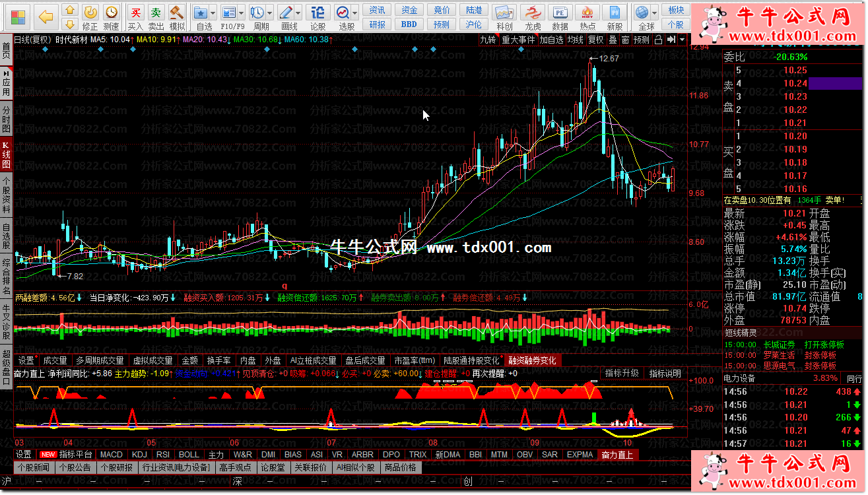This screenshot has width=868, height=495.
Task: Open the 个股新闻 stock news tab
Action: pos(34,467)
